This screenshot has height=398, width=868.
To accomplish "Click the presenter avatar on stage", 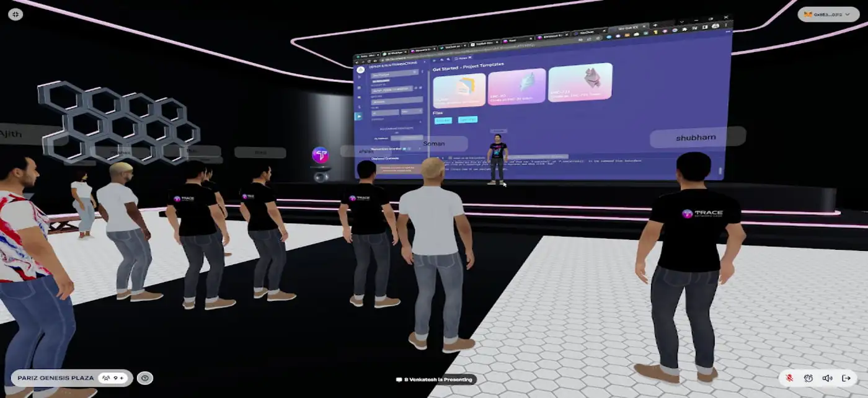I will (x=497, y=159).
